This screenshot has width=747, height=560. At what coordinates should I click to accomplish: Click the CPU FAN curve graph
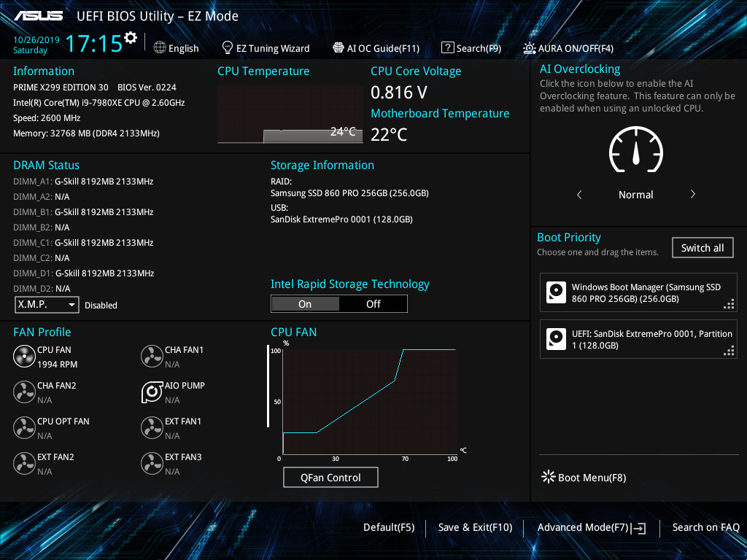click(370, 402)
